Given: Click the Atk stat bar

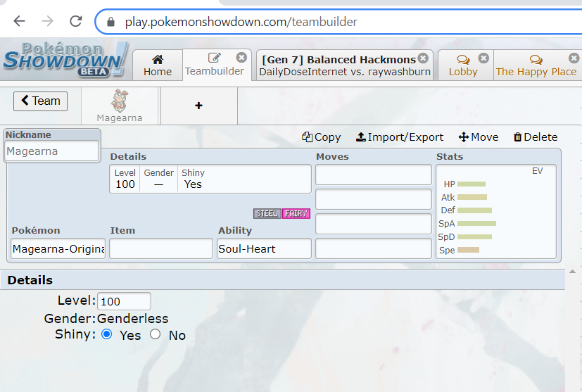Looking at the screenshot, I should (x=472, y=197).
